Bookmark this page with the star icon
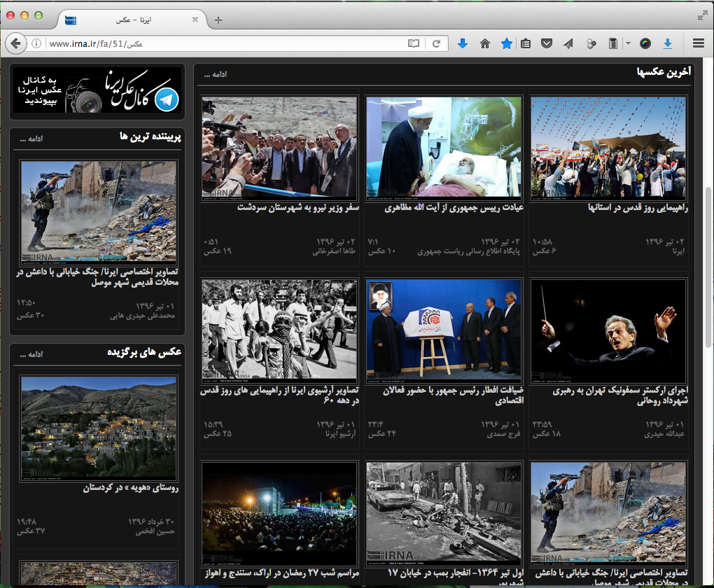 tap(506, 43)
